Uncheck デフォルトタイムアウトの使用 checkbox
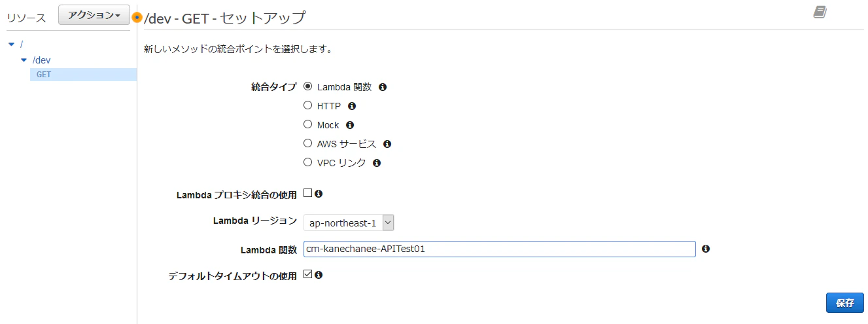The height and width of the screenshot is (324, 868). [x=308, y=275]
